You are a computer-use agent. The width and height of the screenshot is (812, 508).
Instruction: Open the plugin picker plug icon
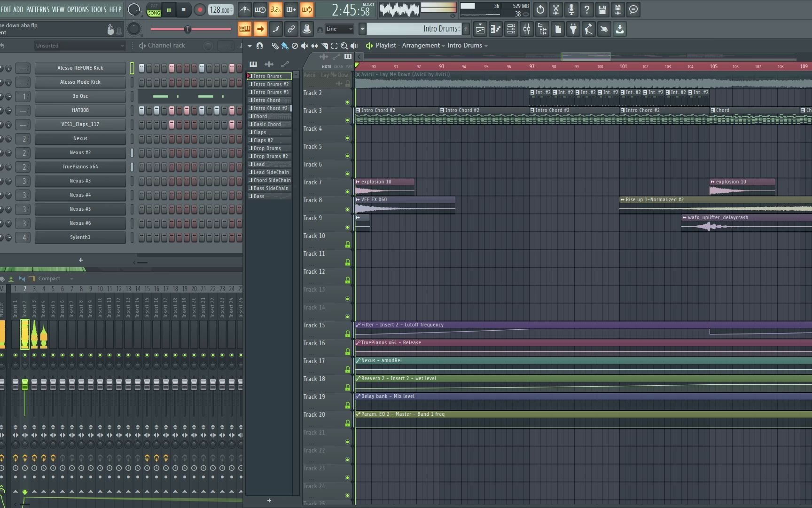point(573,29)
